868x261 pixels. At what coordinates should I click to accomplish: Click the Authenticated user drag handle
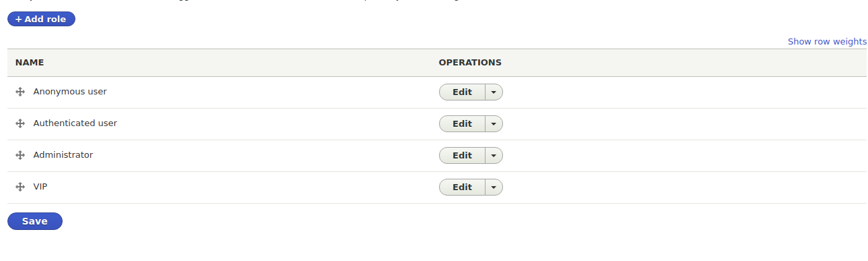pos(20,123)
